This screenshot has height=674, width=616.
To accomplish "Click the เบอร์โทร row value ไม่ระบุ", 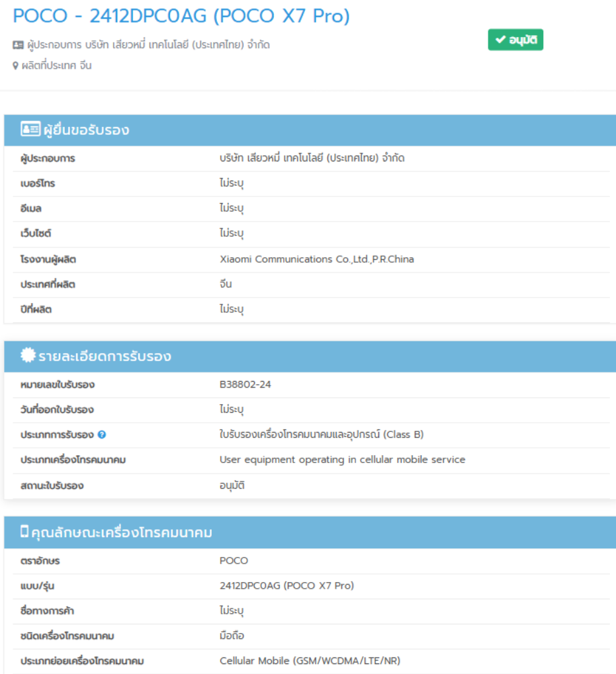I will pos(232,183).
